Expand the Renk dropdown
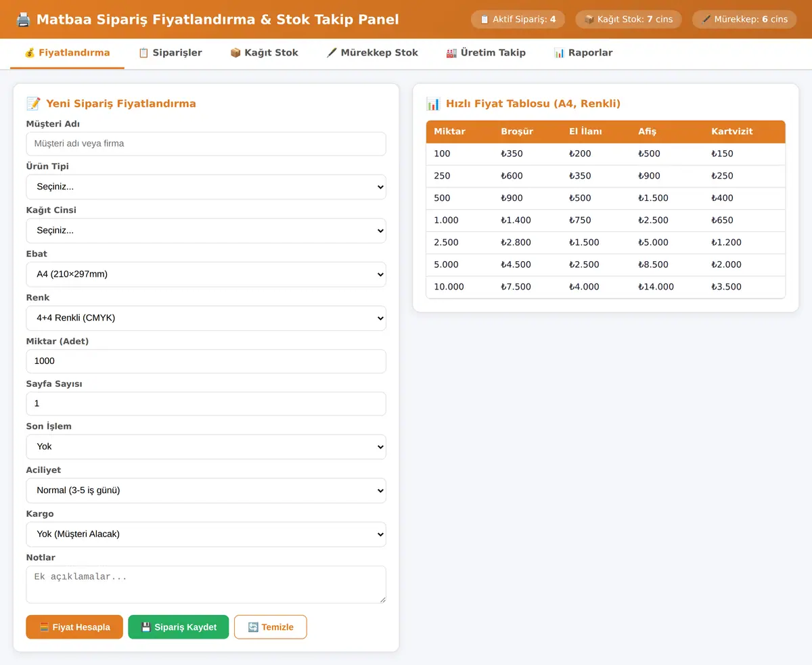 [206, 318]
